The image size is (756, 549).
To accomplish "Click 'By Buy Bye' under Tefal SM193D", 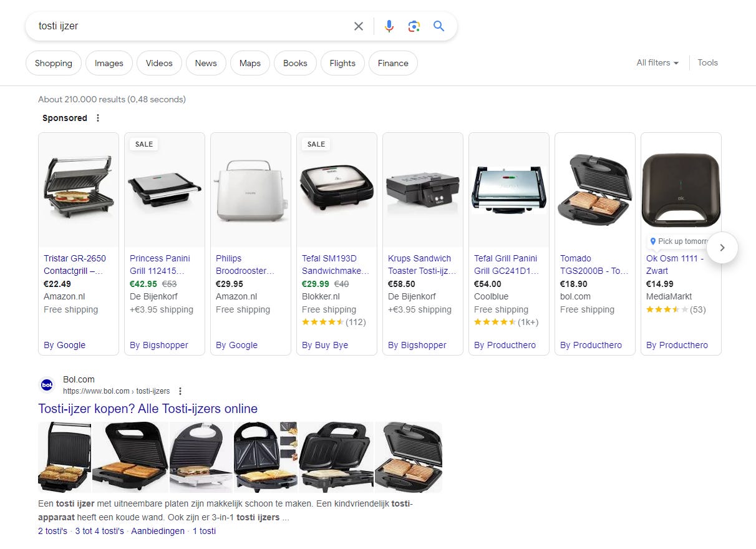I will (x=325, y=345).
